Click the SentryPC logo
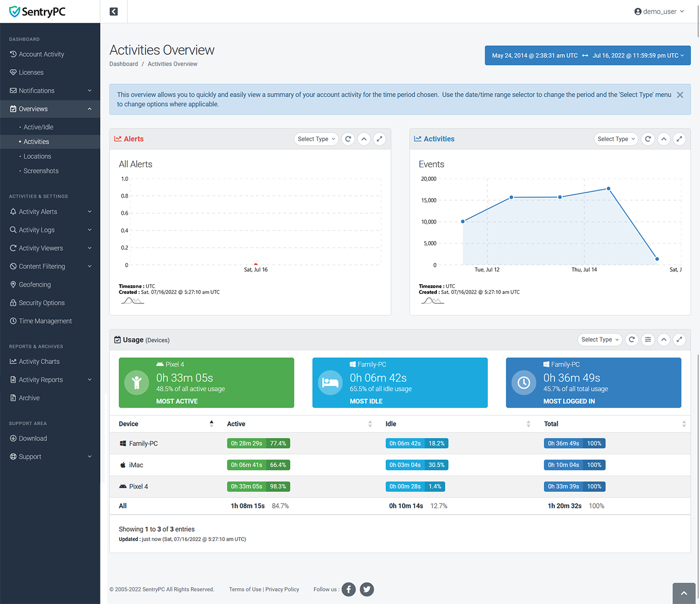This screenshot has width=700, height=604. [37, 11]
